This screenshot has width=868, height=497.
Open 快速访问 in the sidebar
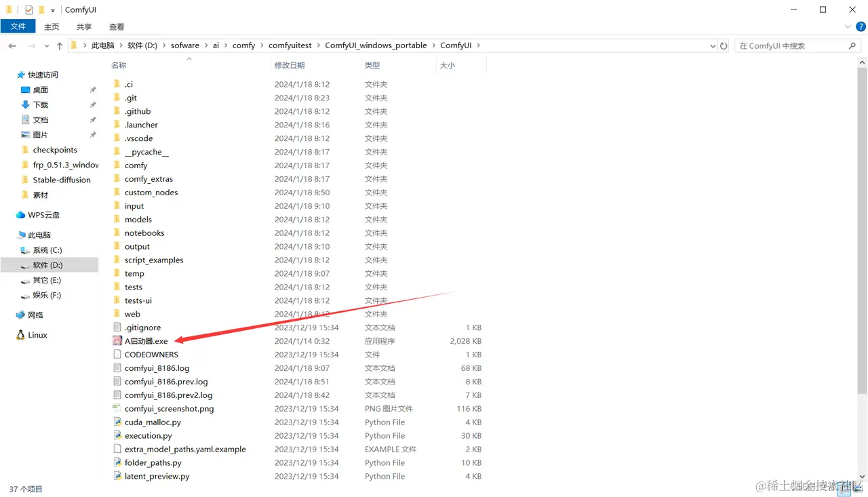(x=43, y=75)
